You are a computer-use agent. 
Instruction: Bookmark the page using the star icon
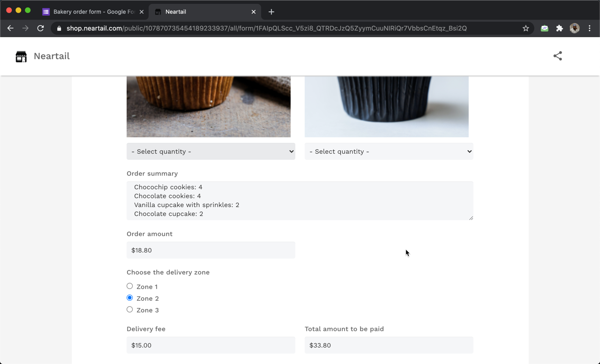tap(525, 28)
